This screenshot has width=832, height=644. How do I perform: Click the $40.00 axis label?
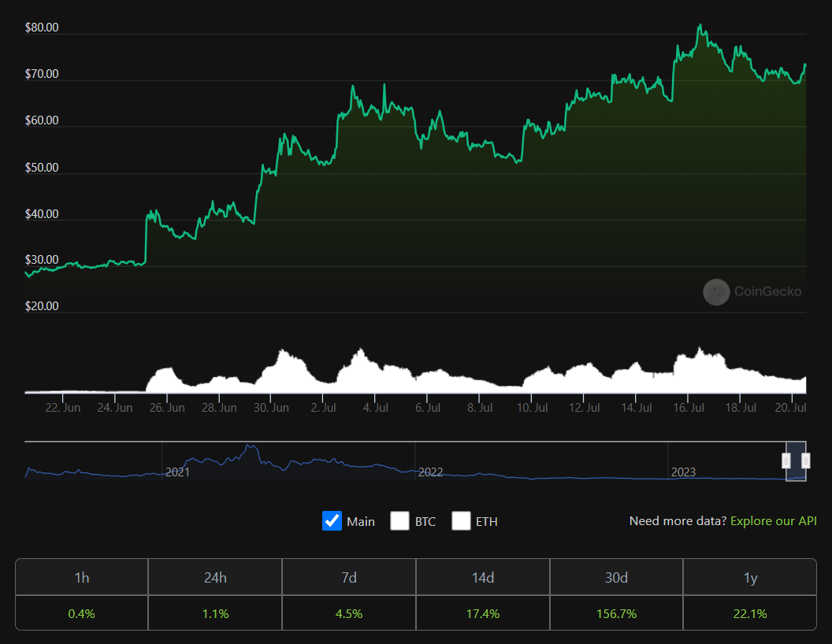(42, 214)
